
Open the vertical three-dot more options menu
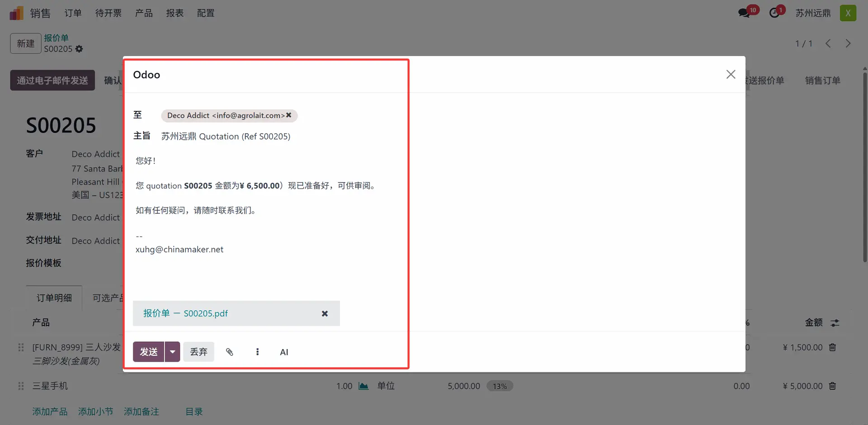(x=257, y=352)
